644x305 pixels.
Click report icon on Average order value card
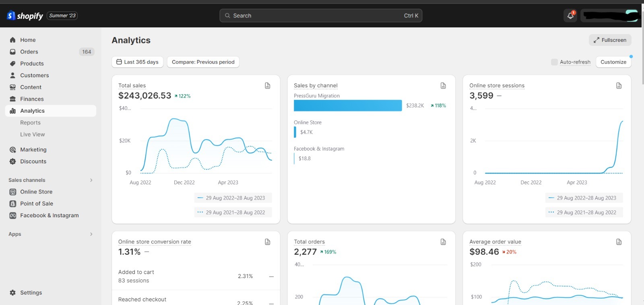[619, 242]
